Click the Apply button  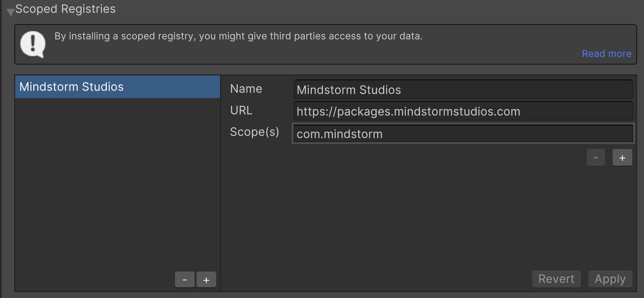tap(610, 278)
